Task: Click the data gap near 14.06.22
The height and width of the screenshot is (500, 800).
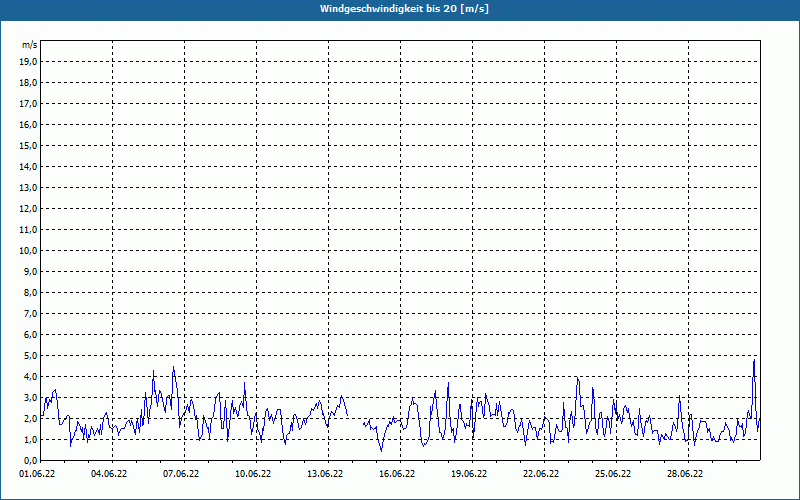Action: [356, 419]
